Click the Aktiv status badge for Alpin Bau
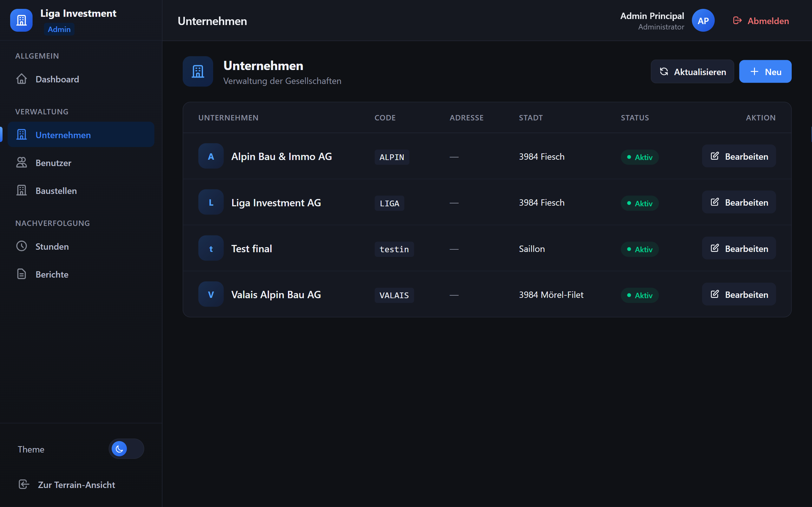The width and height of the screenshot is (812, 507). pos(639,157)
